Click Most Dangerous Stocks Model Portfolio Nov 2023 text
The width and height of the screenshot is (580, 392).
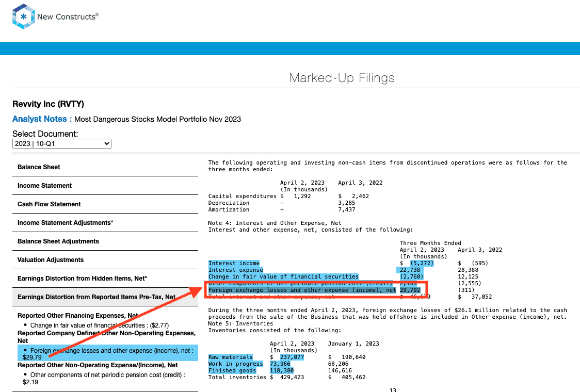pyautogui.click(x=157, y=120)
